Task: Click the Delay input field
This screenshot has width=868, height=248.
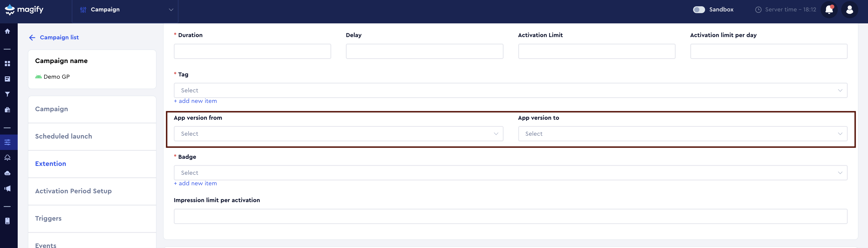Action: point(424,51)
